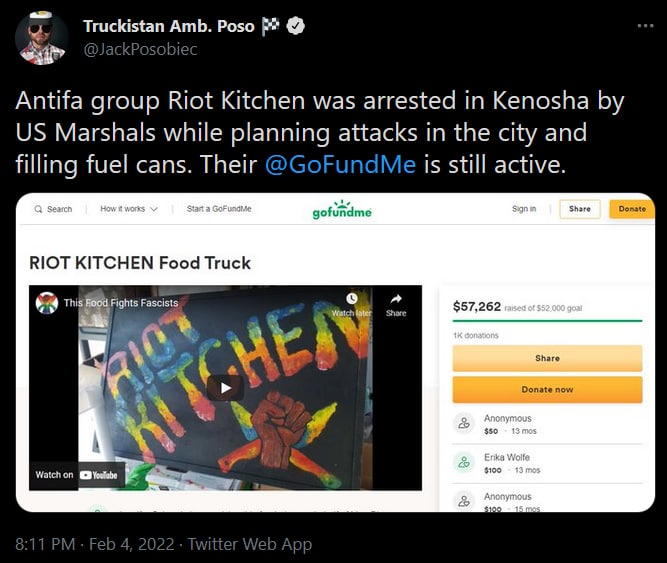Click search magnifier in GoFundMe header
The image size is (667, 563).
click(x=39, y=209)
